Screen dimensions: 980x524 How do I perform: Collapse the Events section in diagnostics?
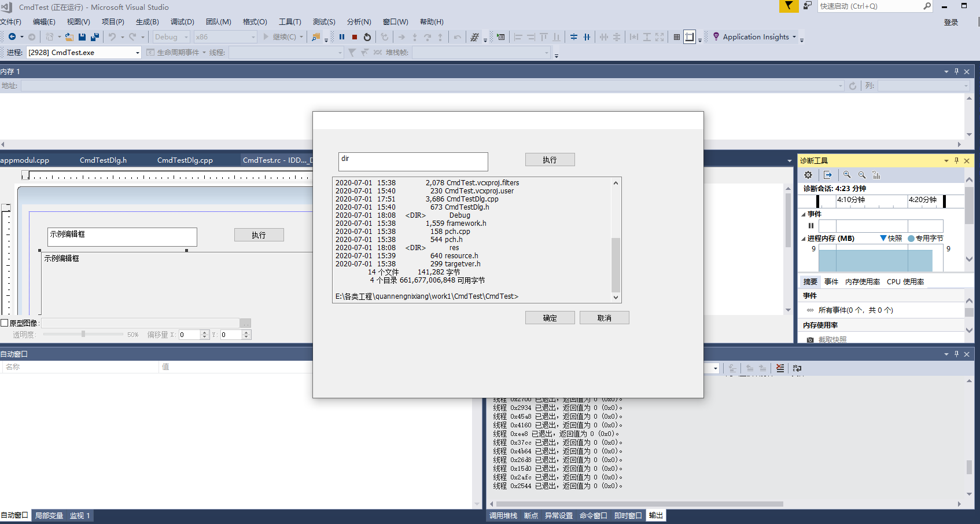pyautogui.click(x=803, y=214)
